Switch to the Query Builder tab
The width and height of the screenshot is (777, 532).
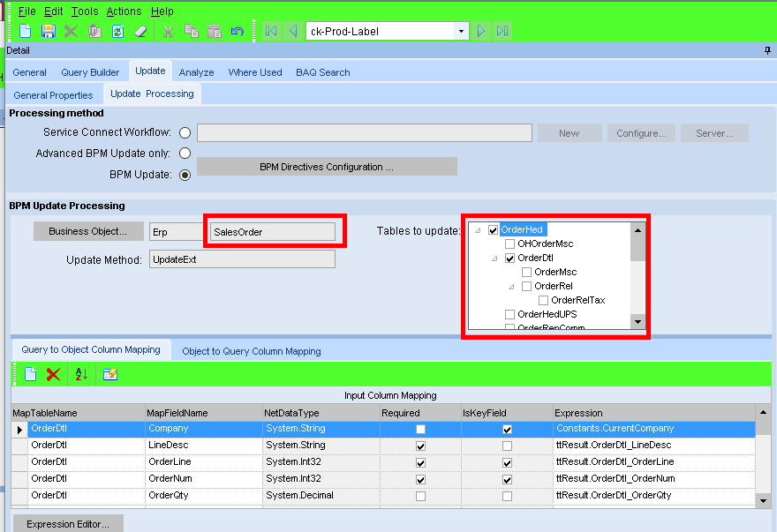click(90, 72)
